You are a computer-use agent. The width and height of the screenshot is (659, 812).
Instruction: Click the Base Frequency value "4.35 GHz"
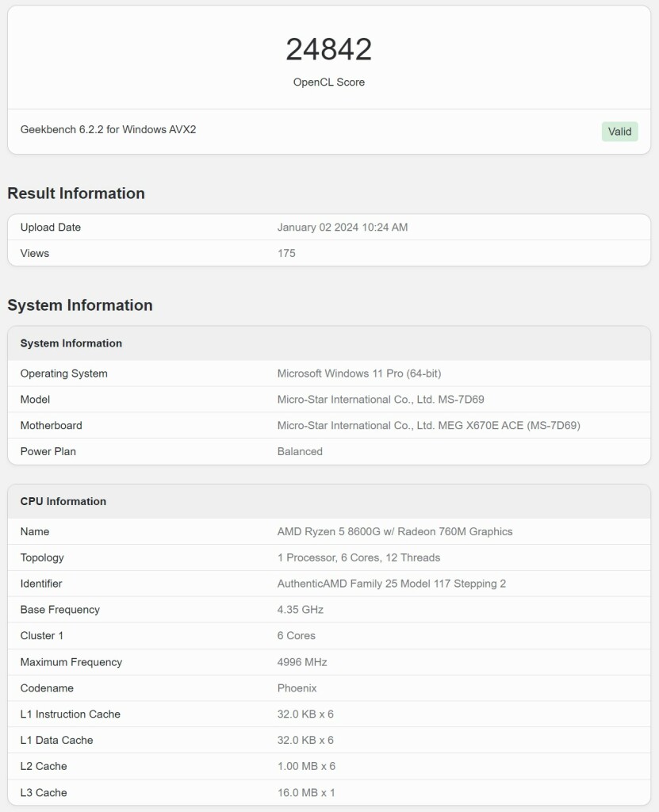tap(301, 610)
